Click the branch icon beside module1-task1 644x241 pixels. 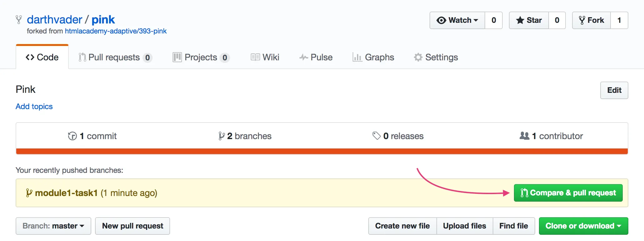tap(29, 193)
